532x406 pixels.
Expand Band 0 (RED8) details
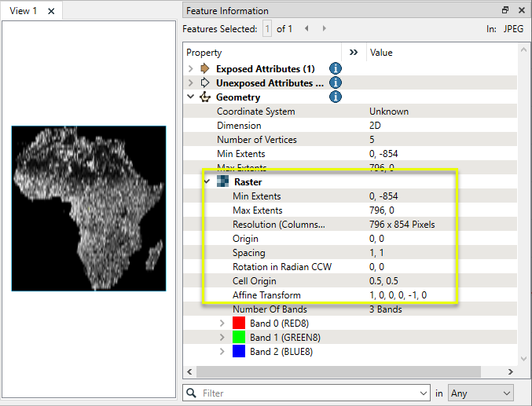tap(222, 324)
